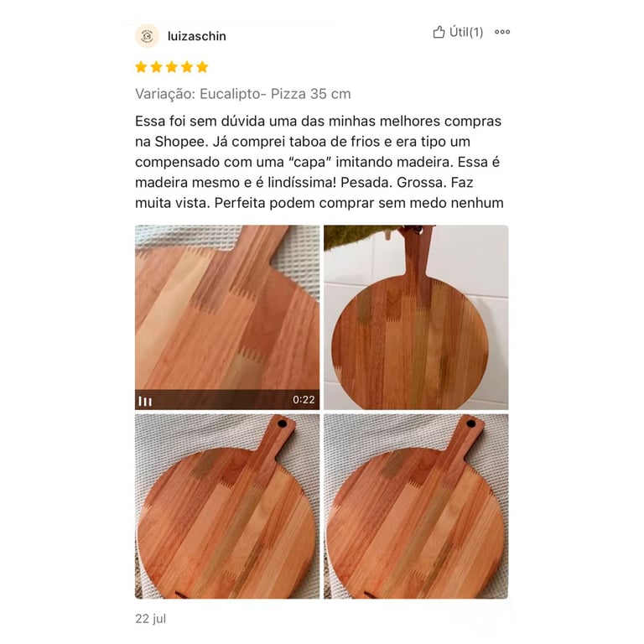Image resolution: width=644 pixels, height=644 pixels.
Task: Open photo of board hanging on tiled wall
Action: click(416, 317)
